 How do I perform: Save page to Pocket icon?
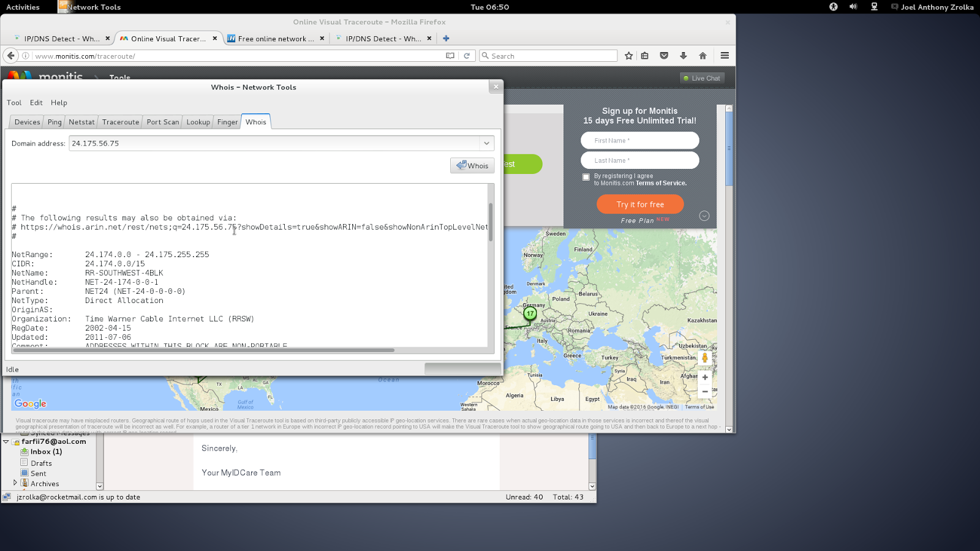point(664,56)
